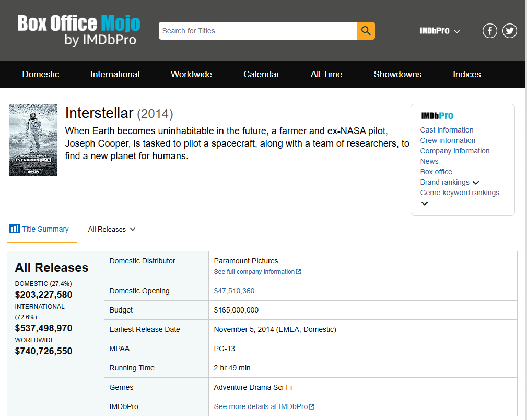
Task: Click the PG-13 MPAA rating value
Action: 225,349
